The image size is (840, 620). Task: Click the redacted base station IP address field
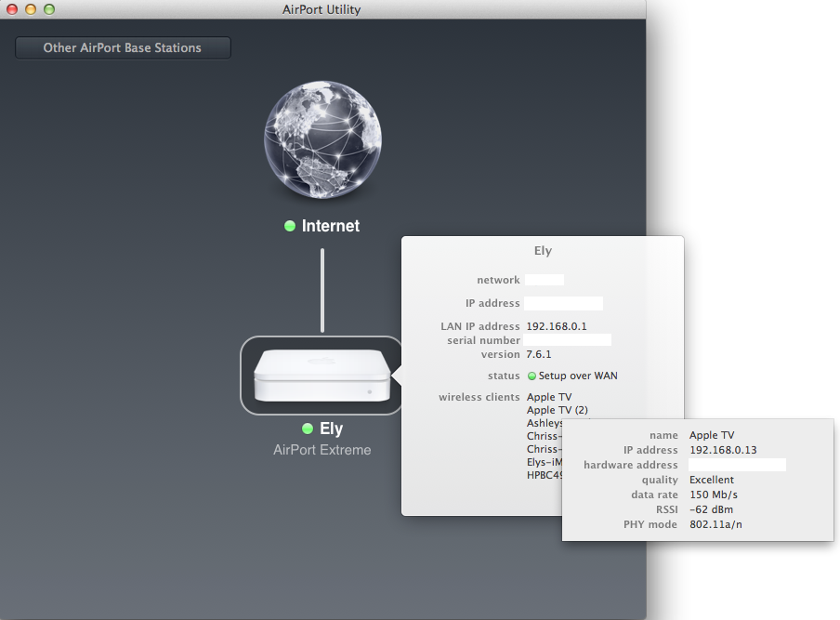(x=564, y=303)
